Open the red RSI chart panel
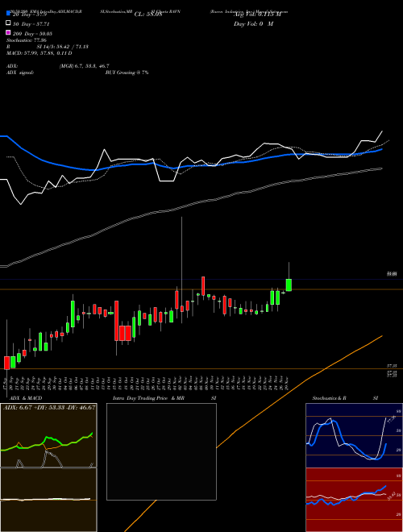 point(354,500)
